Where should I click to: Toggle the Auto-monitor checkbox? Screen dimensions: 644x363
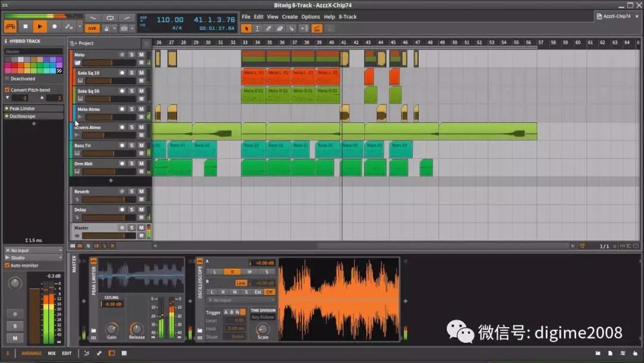click(7, 266)
